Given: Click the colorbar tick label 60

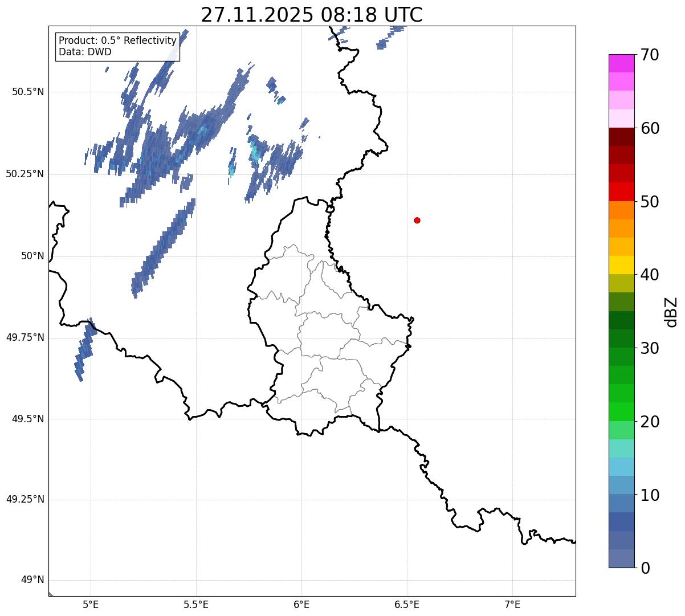Looking at the screenshot, I should pyautogui.click(x=650, y=128).
